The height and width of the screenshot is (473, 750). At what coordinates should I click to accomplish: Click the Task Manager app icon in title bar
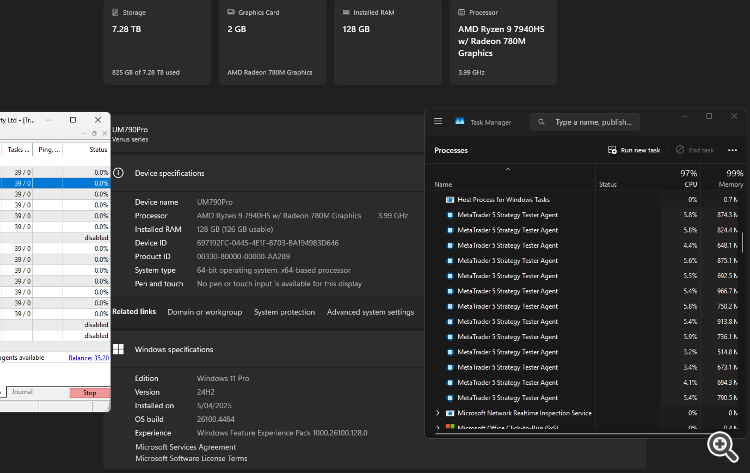(460, 121)
